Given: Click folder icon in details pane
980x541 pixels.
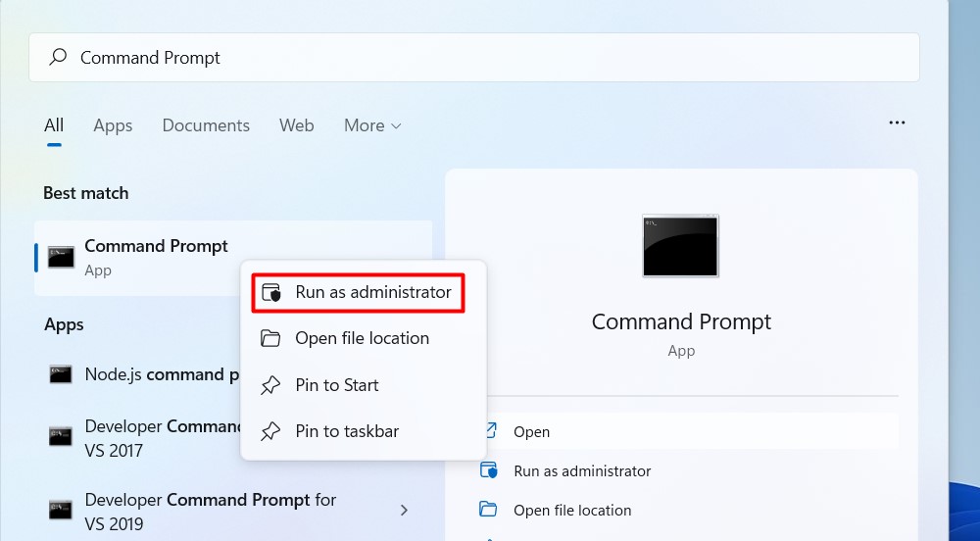Looking at the screenshot, I should [488, 510].
